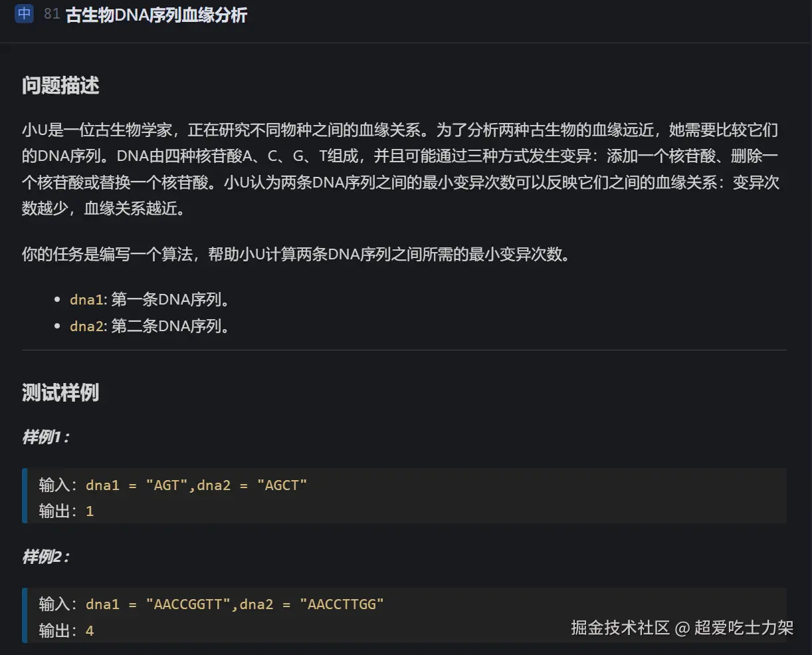Screen dimensions: 812x655
Task: Click blue left border of sample 1 block
Action: tap(25, 495)
